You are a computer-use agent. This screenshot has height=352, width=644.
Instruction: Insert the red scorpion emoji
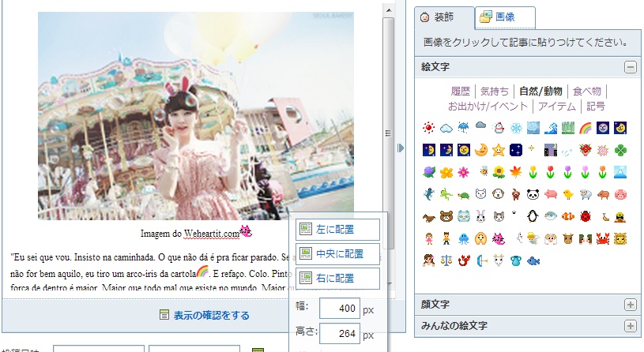tap(463, 260)
